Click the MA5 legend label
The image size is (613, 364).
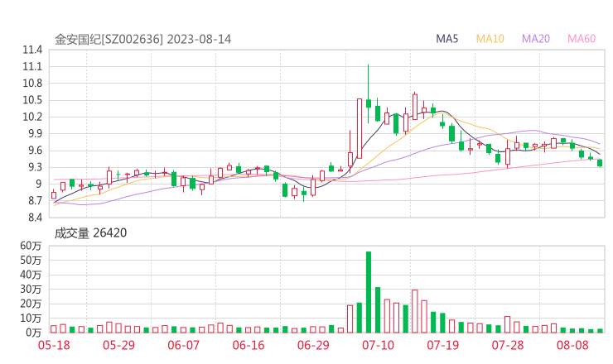446,39
